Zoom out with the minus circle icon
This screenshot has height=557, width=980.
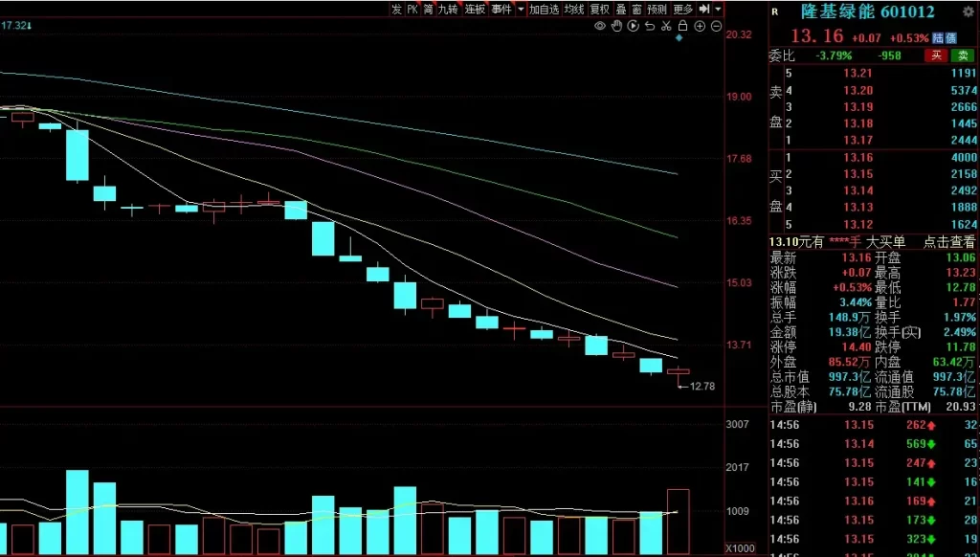point(716,26)
